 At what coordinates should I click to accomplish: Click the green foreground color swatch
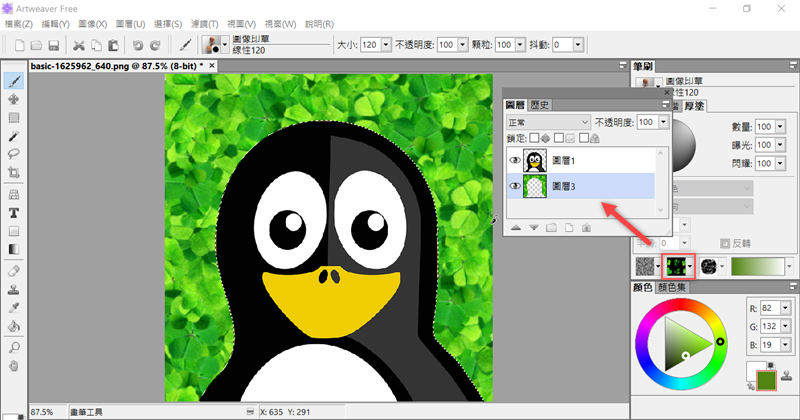tap(767, 380)
